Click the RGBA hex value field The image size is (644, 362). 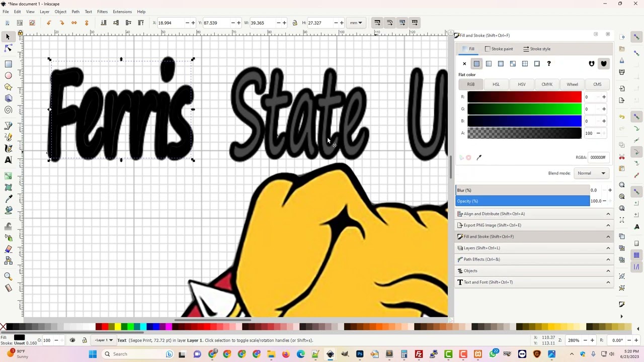[x=598, y=157]
